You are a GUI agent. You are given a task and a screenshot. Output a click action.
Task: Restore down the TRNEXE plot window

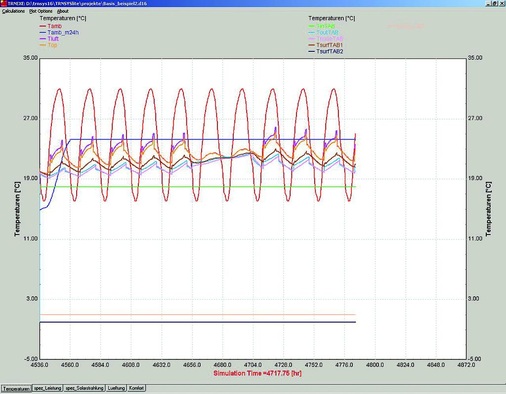495,3
